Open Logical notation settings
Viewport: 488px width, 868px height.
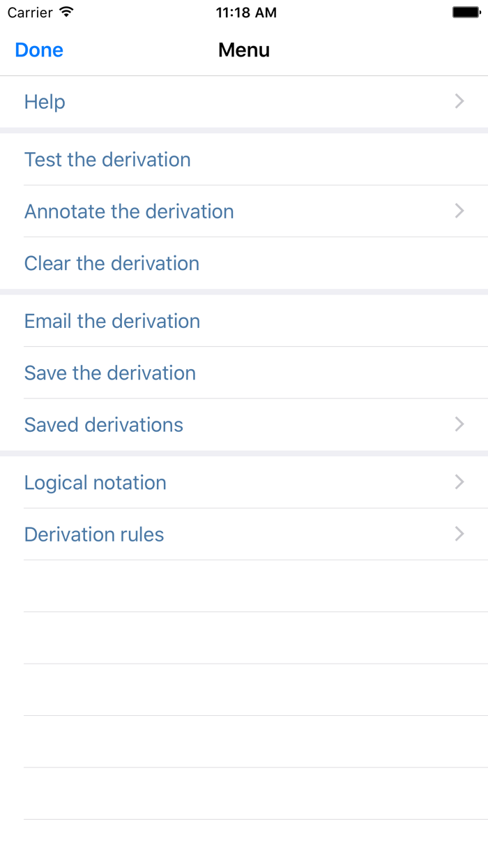pos(96,483)
